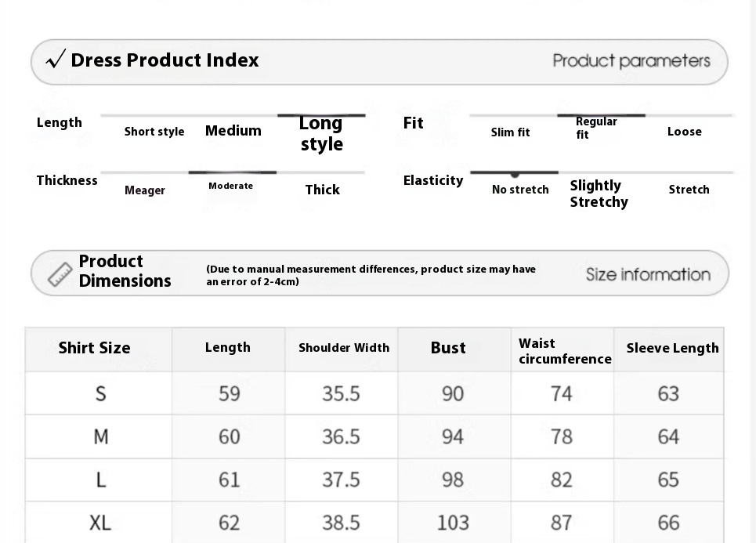The width and height of the screenshot is (756, 543).
Task: Choose the Slim fit option
Action: click(510, 132)
